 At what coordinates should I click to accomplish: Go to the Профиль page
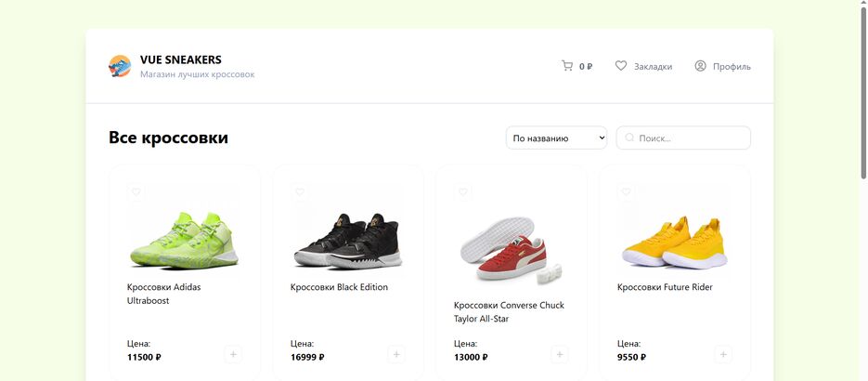[732, 67]
